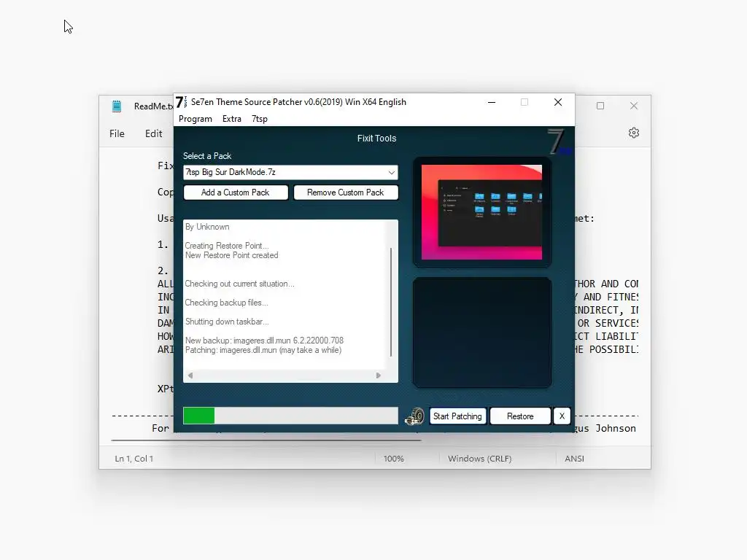Click the Restore button
The height and width of the screenshot is (560, 747).
coord(520,416)
